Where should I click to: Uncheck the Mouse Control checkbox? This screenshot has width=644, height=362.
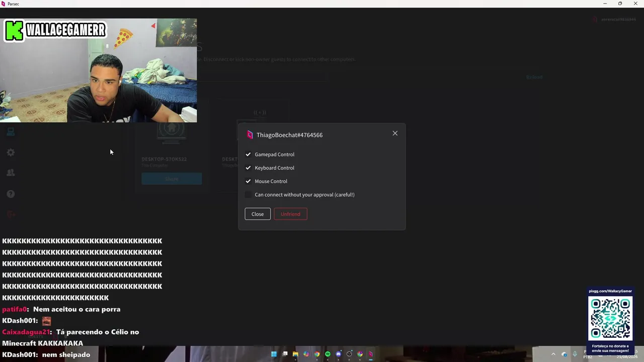pyautogui.click(x=248, y=181)
